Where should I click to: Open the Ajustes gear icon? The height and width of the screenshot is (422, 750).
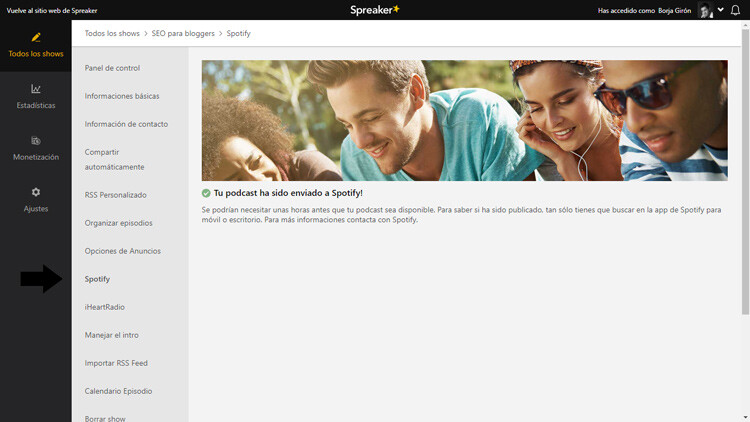click(x=36, y=192)
